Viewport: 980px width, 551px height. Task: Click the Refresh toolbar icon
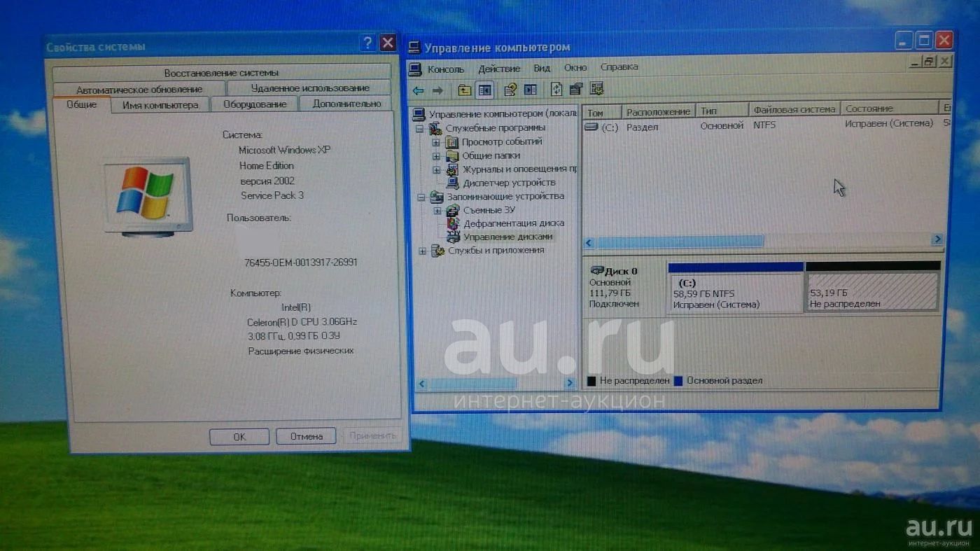pyautogui.click(x=556, y=90)
